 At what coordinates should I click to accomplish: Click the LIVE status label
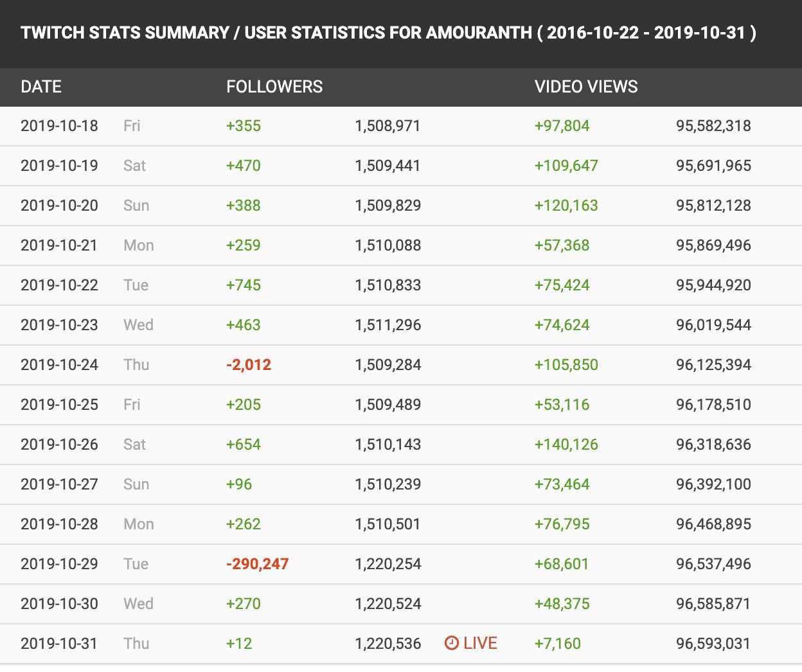pyautogui.click(x=480, y=644)
